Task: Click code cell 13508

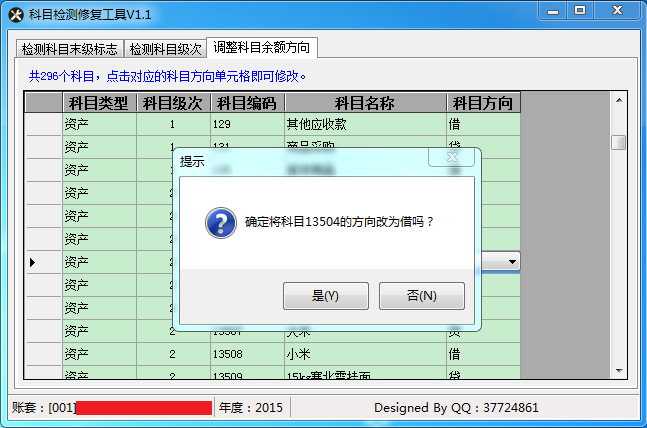Action: coord(248,354)
